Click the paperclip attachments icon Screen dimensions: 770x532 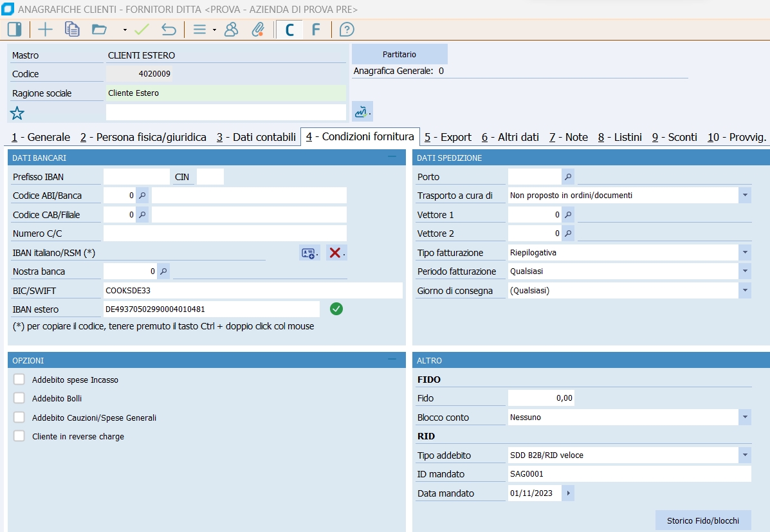[257, 30]
